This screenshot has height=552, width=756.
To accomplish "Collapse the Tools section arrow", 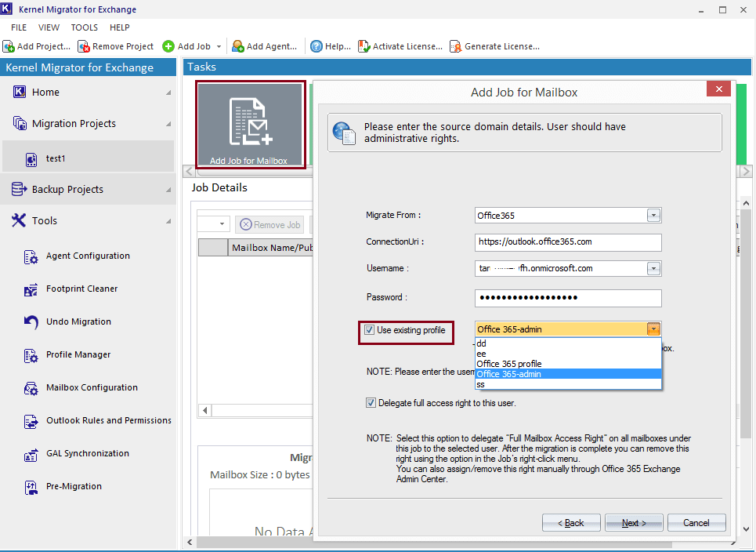I will pyautogui.click(x=168, y=221).
